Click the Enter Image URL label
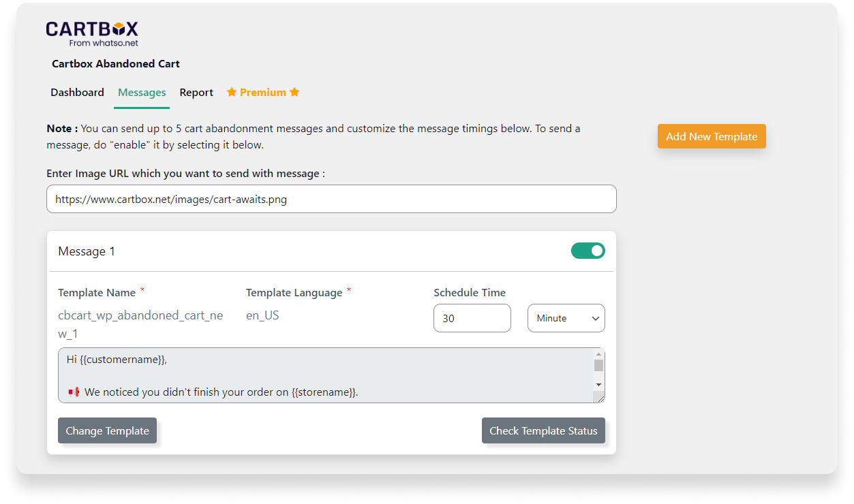Screen dimensions: 854x504 (x=185, y=174)
